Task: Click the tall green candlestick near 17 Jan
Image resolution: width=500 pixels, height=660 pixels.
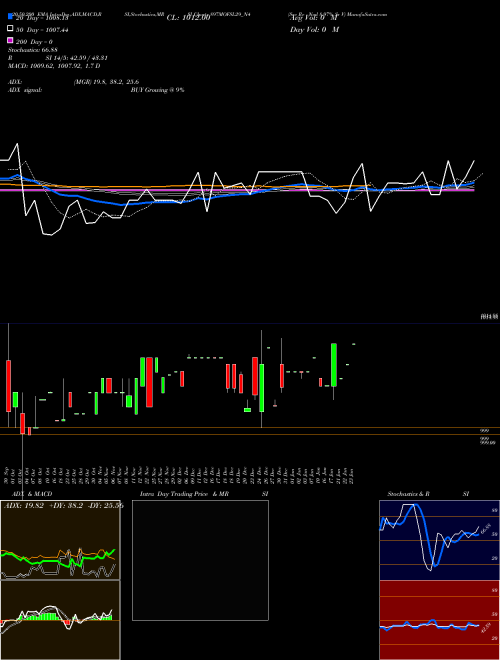Action: 334,365
